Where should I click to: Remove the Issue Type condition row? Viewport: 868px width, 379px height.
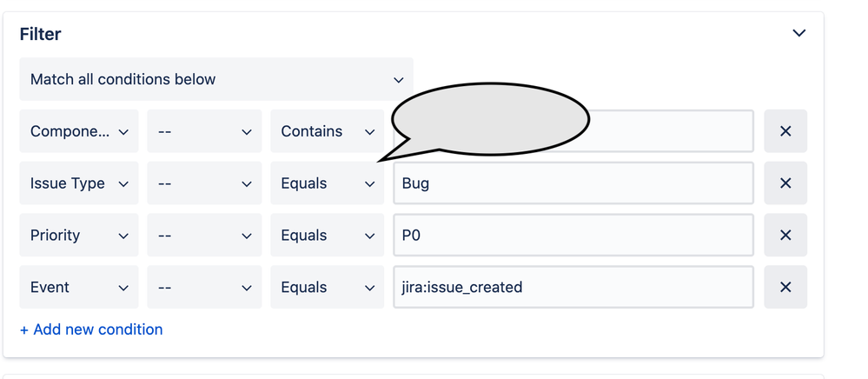point(785,183)
